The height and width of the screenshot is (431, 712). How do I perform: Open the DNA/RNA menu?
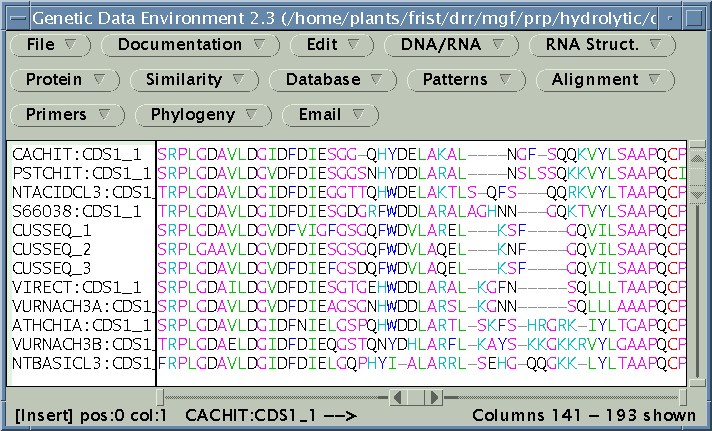(x=451, y=45)
